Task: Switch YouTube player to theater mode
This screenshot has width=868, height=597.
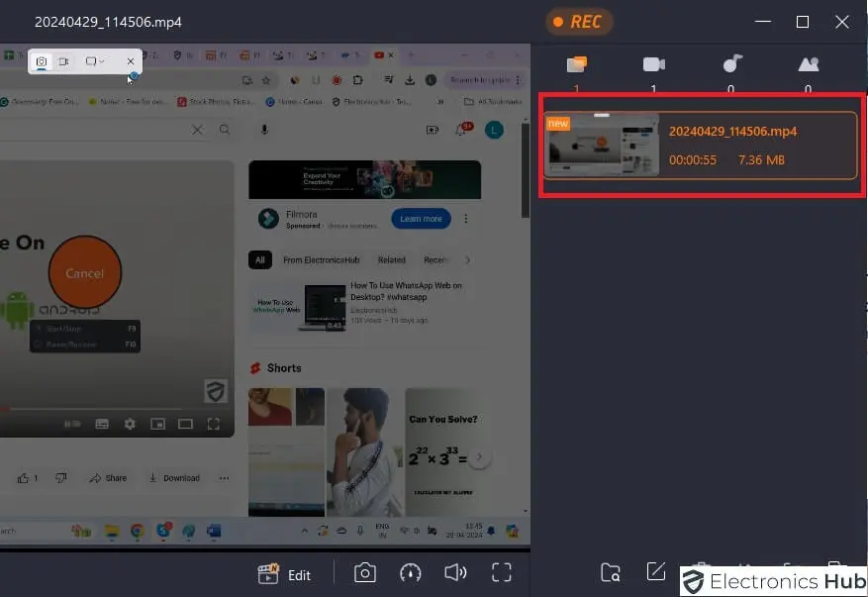Action: click(x=185, y=424)
